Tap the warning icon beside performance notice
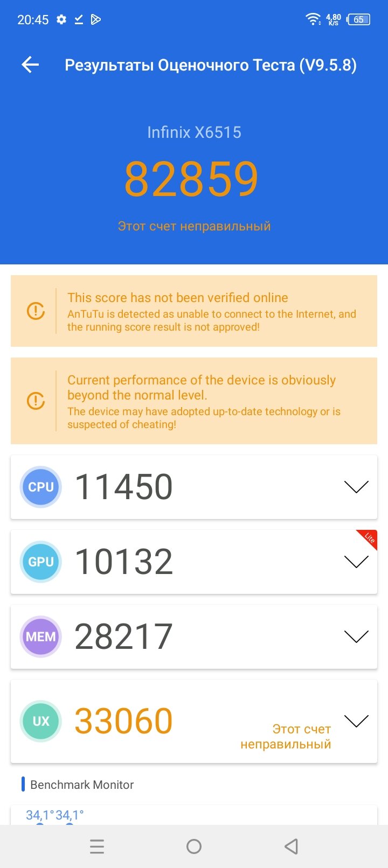Screen dimensions: 388x868 36,401
